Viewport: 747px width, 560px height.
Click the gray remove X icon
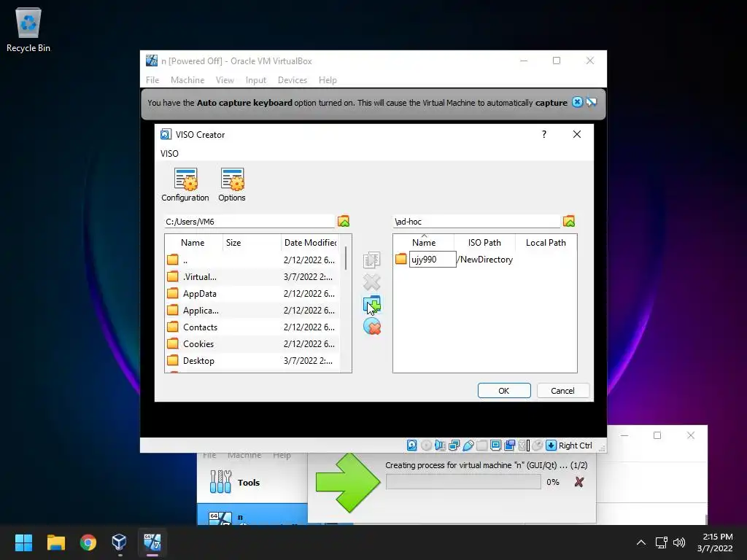tap(371, 282)
